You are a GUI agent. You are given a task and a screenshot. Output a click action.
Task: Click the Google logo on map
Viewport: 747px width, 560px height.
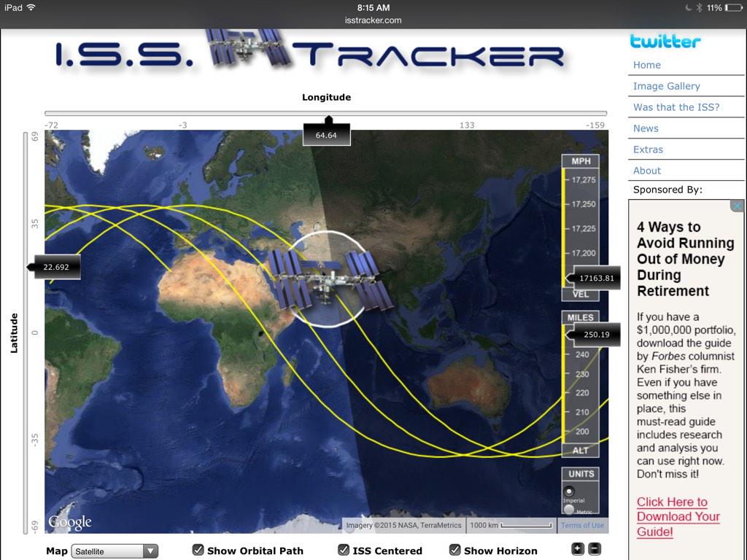coord(70,522)
